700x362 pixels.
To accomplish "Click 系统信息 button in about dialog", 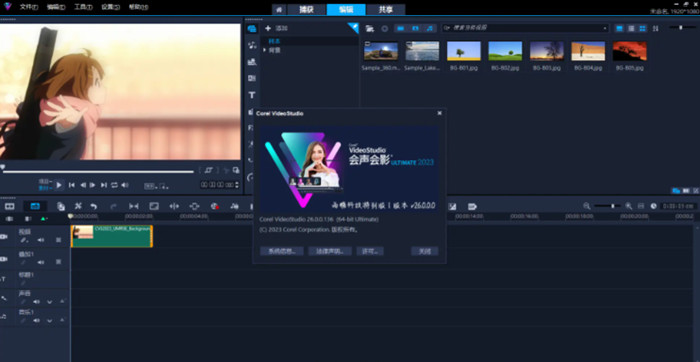I will click(x=282, y=251).
